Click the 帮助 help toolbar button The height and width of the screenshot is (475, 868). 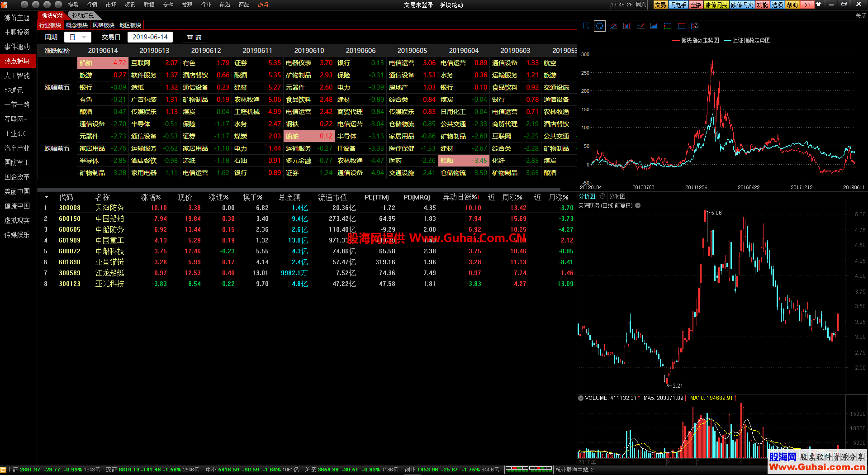pyautogui.click(x=792, y=5)
